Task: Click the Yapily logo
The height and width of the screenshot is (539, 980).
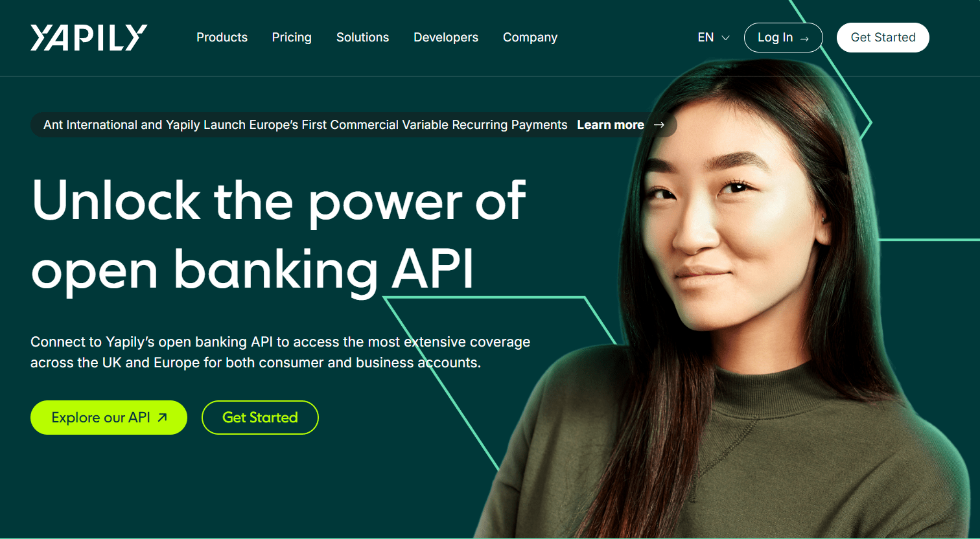Action: click(89, 38)
